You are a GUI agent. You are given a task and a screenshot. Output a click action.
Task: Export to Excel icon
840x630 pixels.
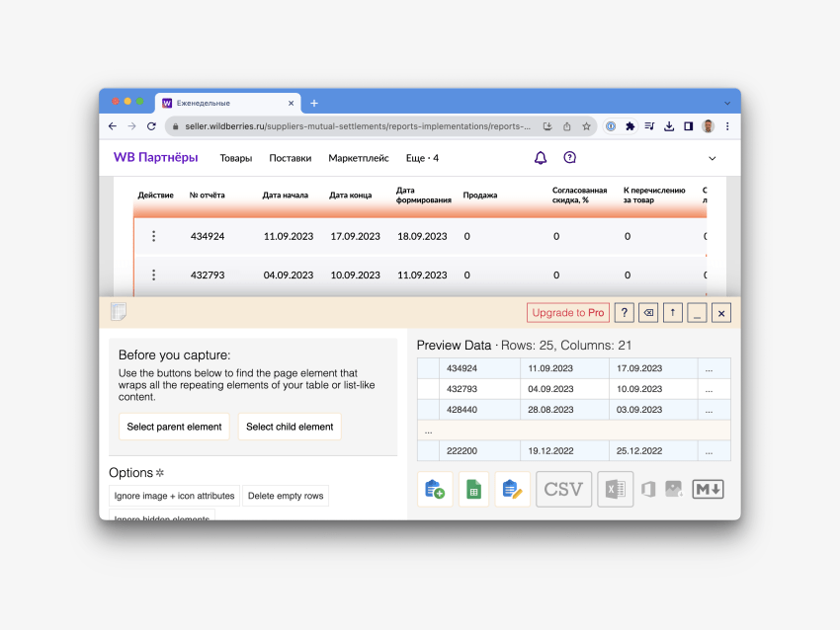click(x=616, y=489)
